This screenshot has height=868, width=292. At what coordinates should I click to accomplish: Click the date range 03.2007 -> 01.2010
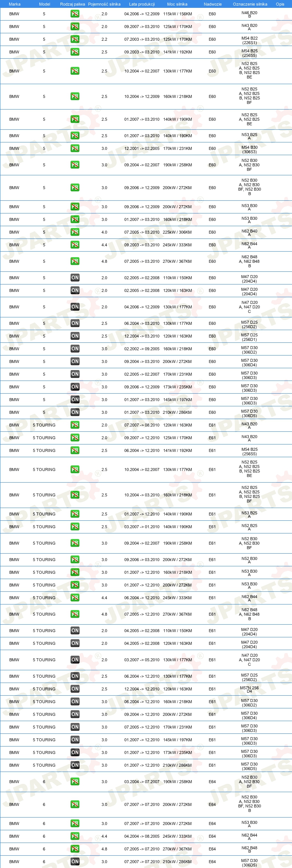pyautogui.click(x=142, y=527)
